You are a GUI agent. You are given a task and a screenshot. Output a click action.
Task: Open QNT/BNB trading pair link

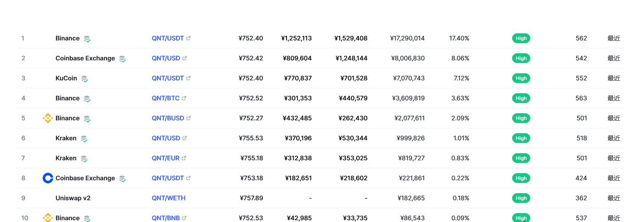pos(166,218)
